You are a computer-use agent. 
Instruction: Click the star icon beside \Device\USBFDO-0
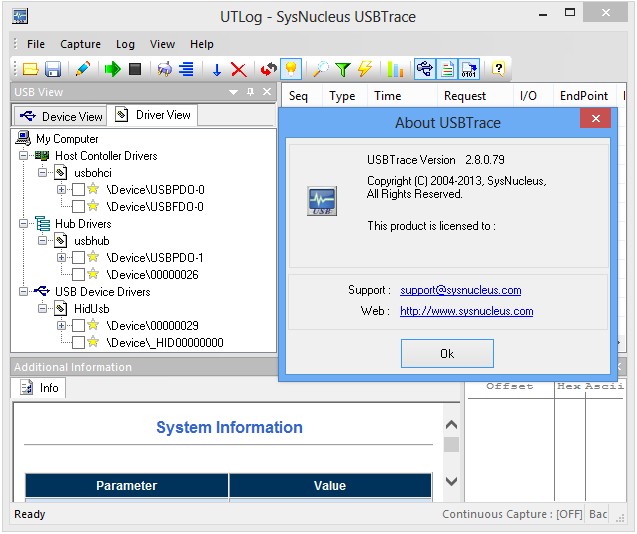click(93, 206)
